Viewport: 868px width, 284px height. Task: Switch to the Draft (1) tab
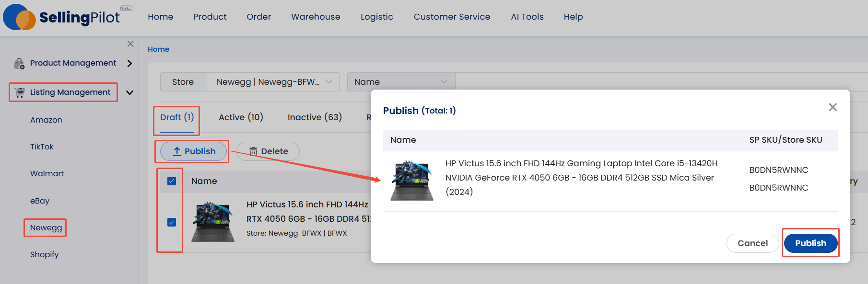point(177,117)
